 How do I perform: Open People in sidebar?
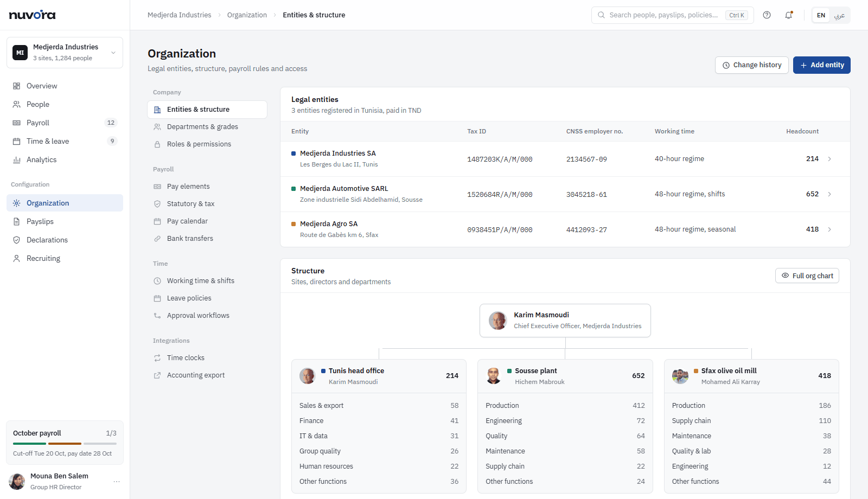pos(65,104)
